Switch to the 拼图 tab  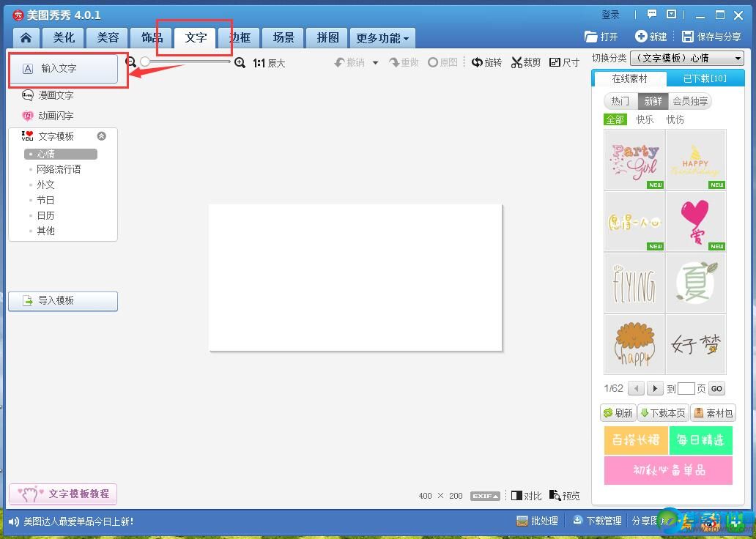click(327, 37)
